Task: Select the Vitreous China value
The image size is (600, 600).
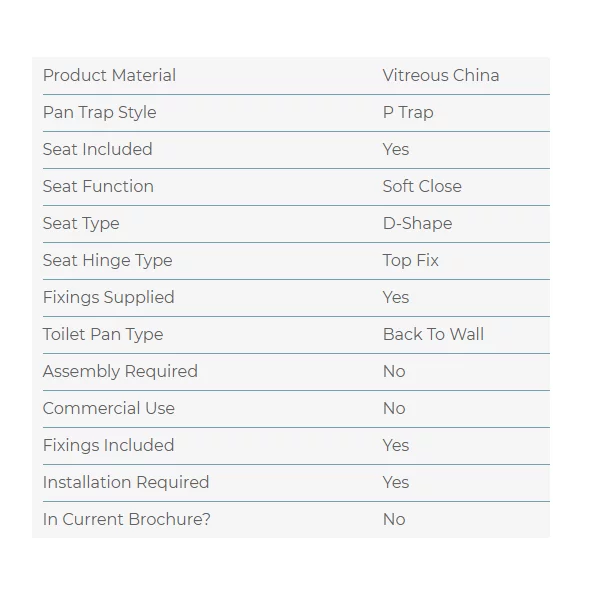Action: click(440, 76)
